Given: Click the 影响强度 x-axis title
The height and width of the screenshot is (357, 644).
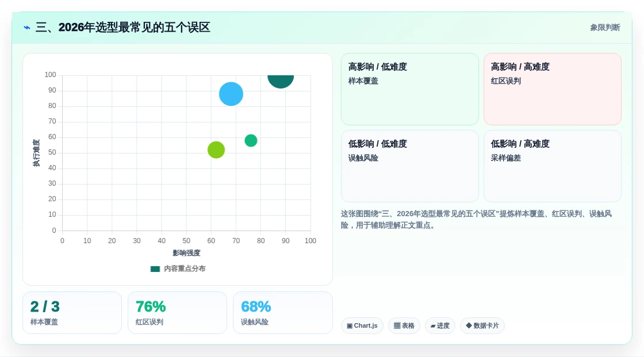Looking at the screenshot, I should pyautogui.click(x=186, y=253).
